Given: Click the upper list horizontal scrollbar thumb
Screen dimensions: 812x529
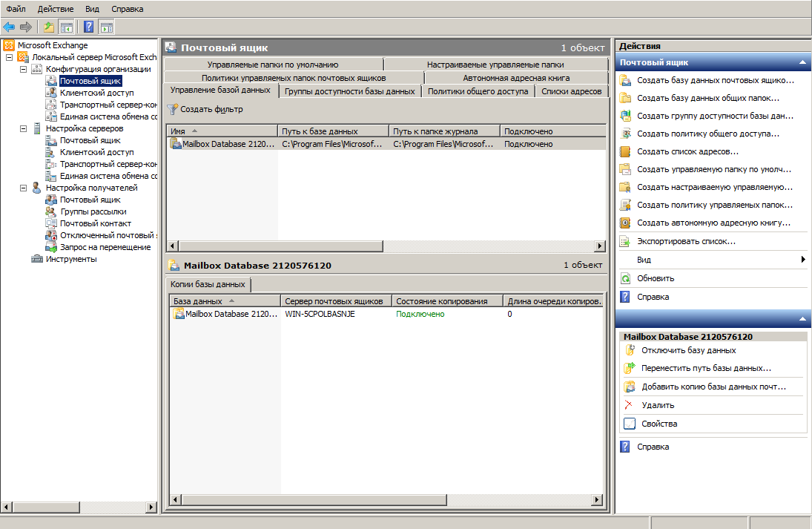Looking at the screenshot, I should tap(281, 246).
